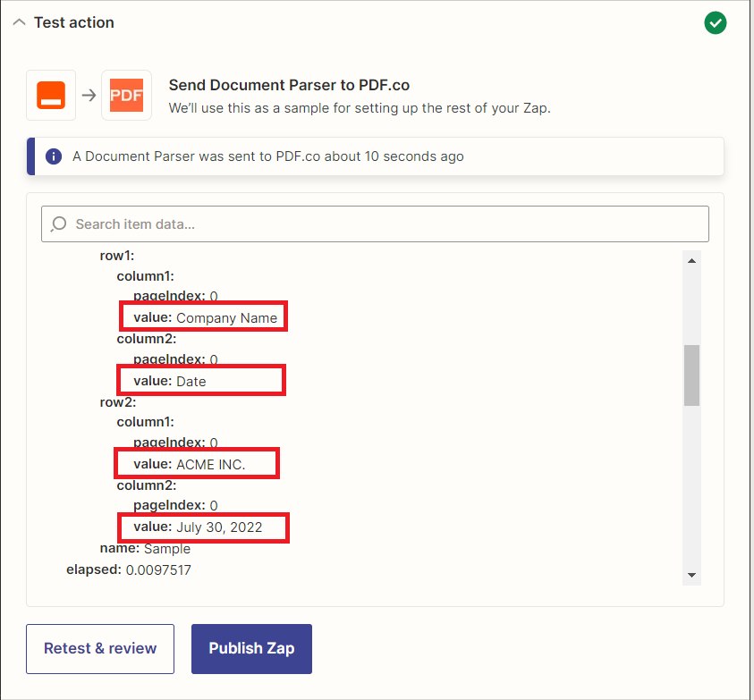Click the Publish Zap button
754x700 pixels.
251,648
